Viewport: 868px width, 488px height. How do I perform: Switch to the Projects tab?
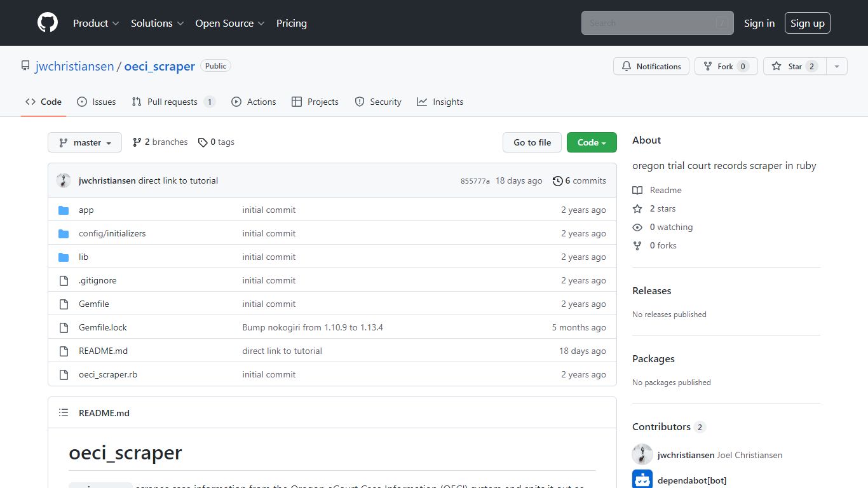tap(315, 102)
